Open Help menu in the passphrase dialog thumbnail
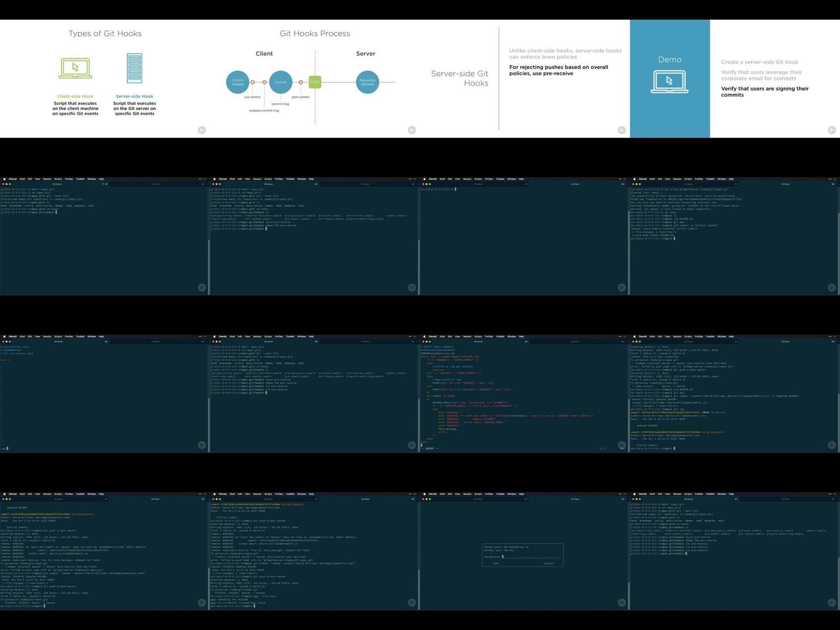This screenshot has width=840, height=630. pos(521,494)
